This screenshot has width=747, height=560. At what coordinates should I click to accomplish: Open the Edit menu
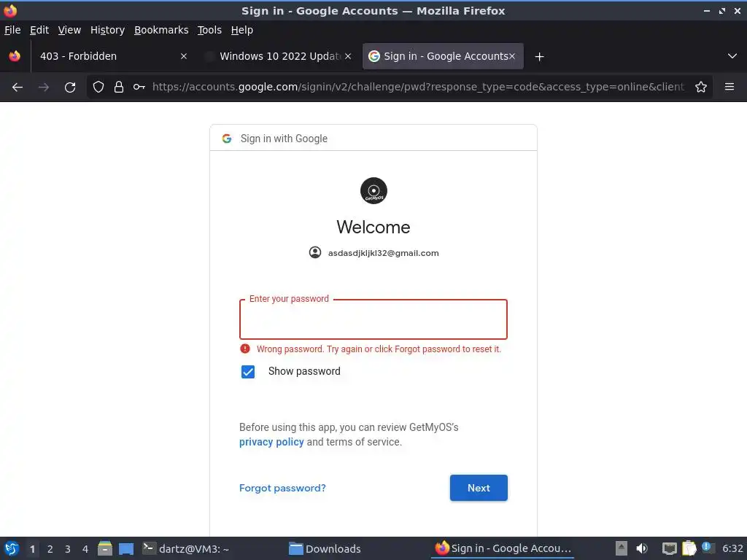(39, 30)
